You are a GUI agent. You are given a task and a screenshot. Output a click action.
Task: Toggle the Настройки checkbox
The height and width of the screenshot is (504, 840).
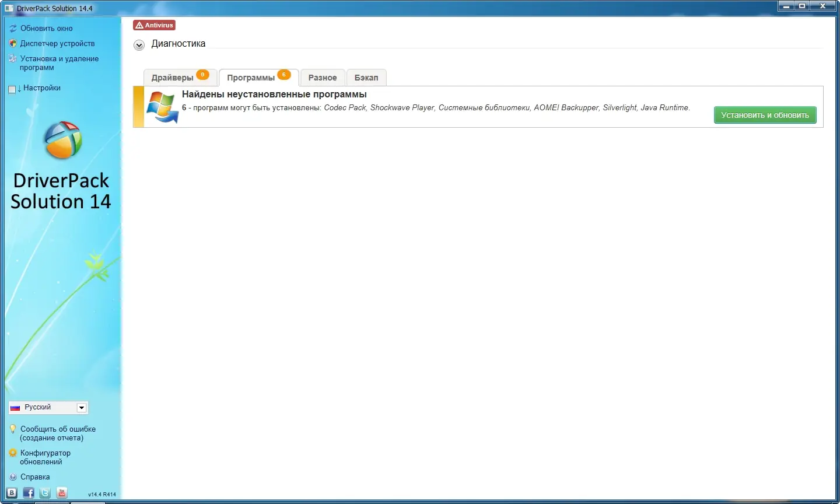(12, 89)
